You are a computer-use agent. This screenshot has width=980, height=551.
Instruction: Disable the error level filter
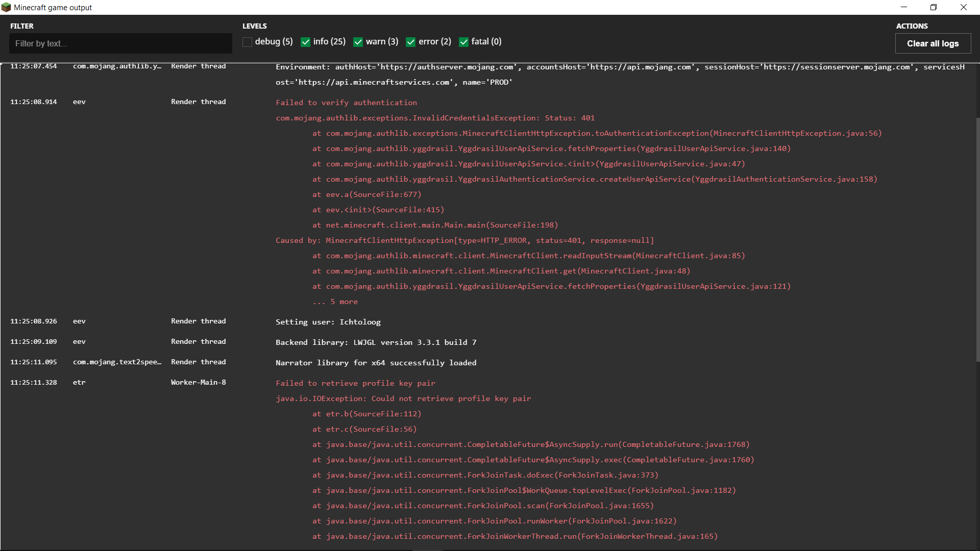coord(411,42)
